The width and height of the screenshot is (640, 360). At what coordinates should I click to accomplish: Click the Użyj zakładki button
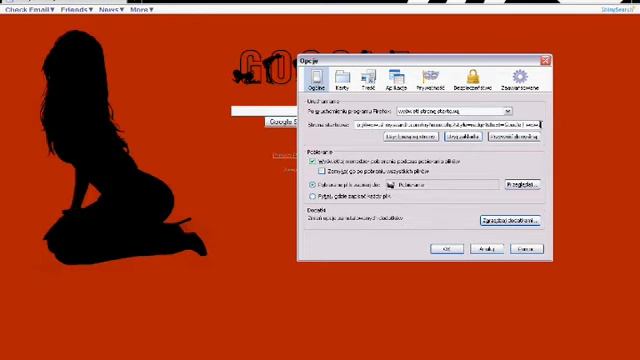(x=463, y=137)
